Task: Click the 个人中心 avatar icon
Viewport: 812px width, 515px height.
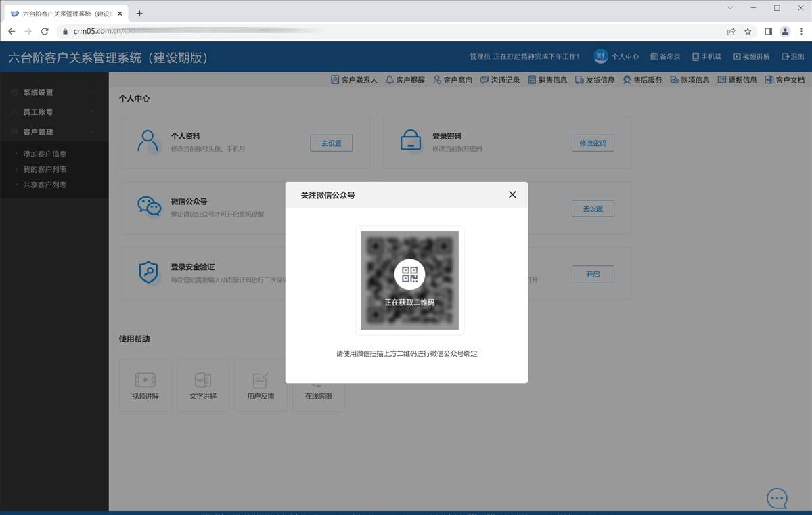Action: pos(601,56)
